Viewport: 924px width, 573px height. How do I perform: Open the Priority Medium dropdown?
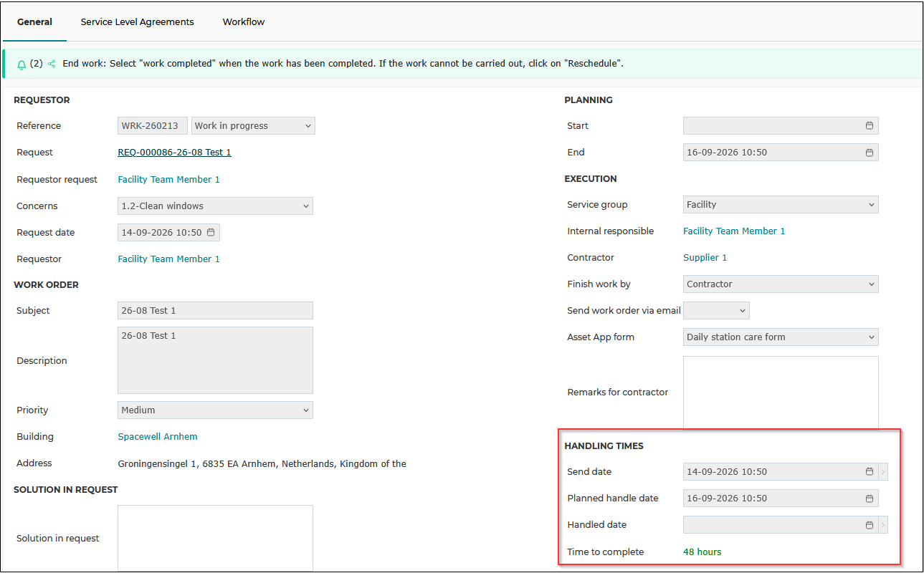click(x=215, y=410)
